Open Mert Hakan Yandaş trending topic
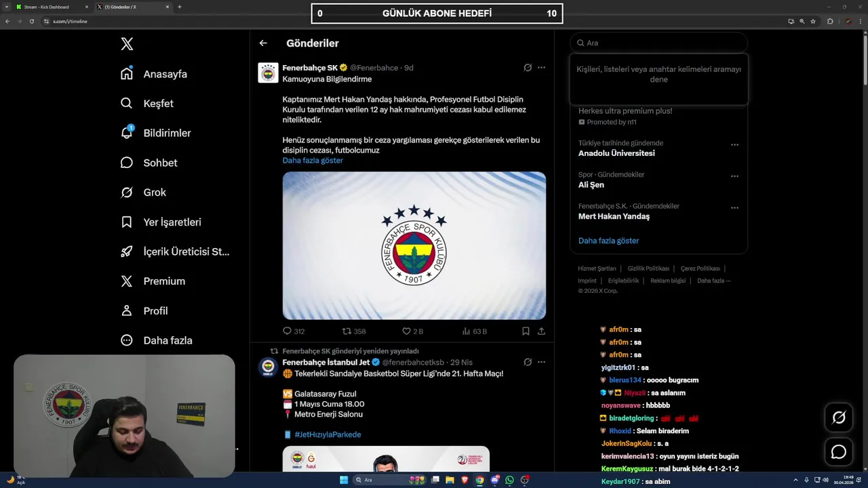Viewport: 868px width, 488px height. click(x=614, y=216)
